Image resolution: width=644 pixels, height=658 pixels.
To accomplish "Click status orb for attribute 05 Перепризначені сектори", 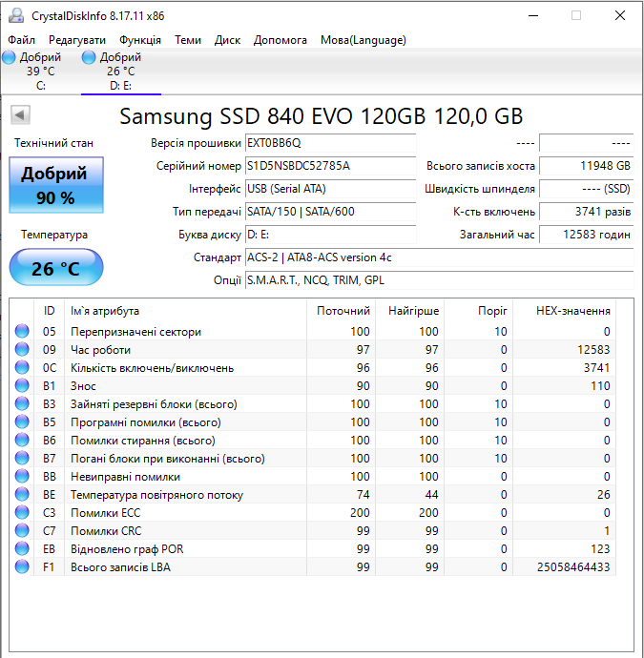I will (22, 331).
